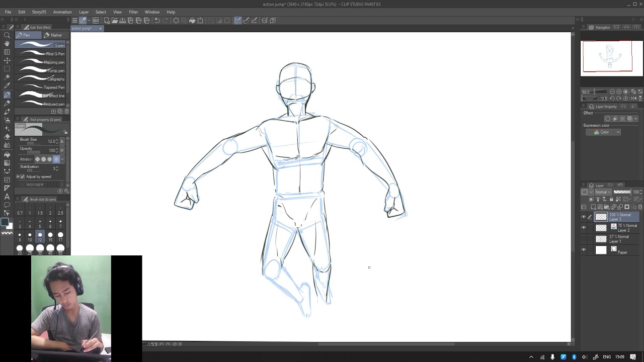Click the Undo arrow in command bar
Screen dimensions: 644x362
coord(157,21)
